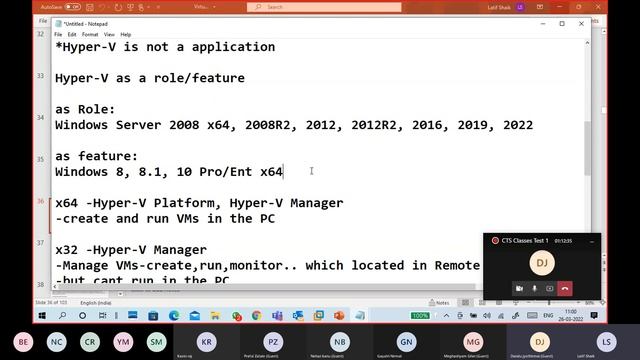Click Start From Beginning slideshow icon
The height and width of the screenshot is (360, 640).
(131, 7)
